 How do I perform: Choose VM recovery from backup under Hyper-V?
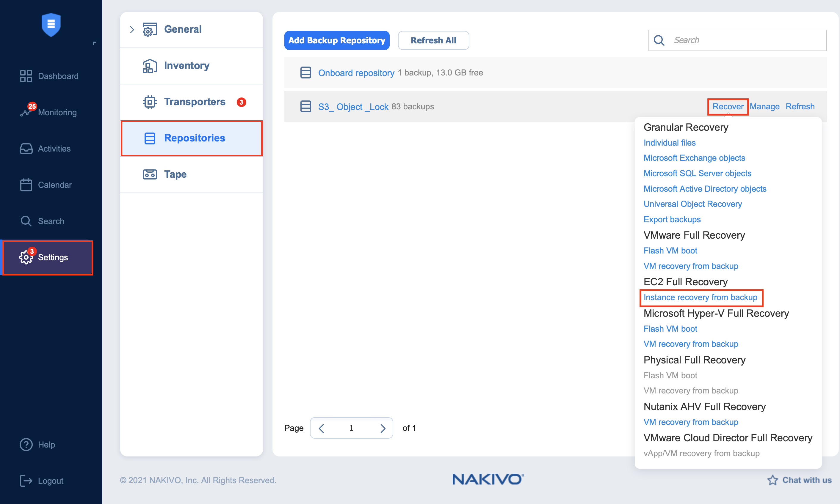click(x=691, y=344)
